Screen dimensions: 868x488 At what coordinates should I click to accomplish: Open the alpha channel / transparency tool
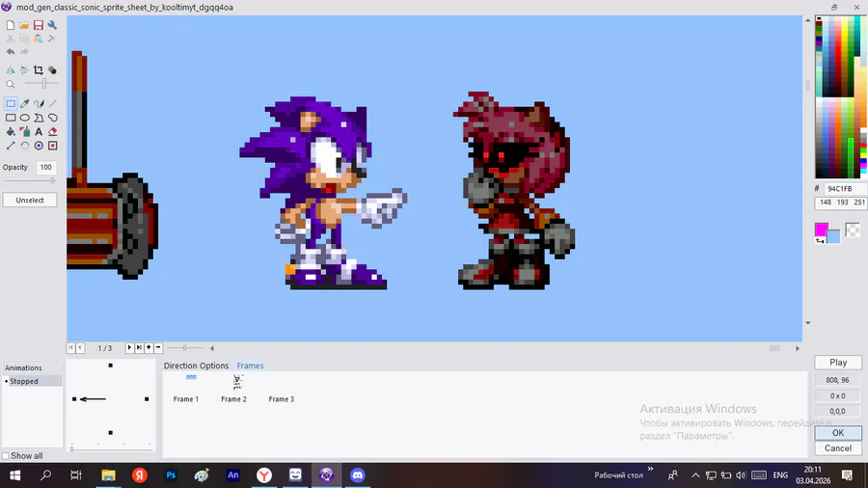click(x=52, y=70)
